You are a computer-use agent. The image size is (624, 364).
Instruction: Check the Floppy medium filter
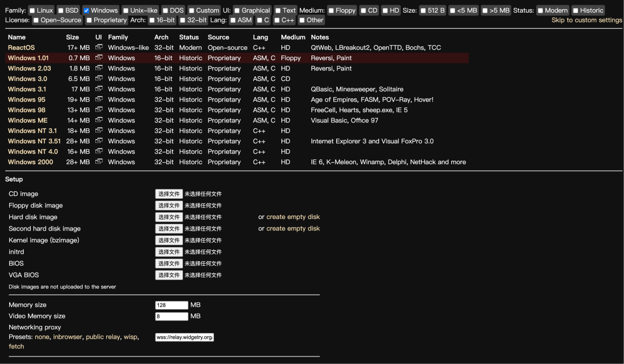click(331, 10)
